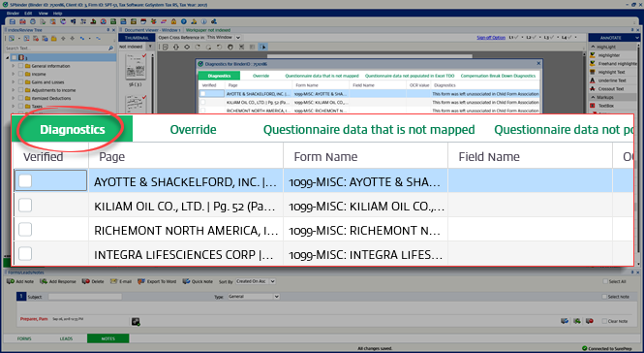Viewport: 644px width, 353px height.
Task: Expand the Income tree folder
Action: pyautogui.click(x=14, y=74)
